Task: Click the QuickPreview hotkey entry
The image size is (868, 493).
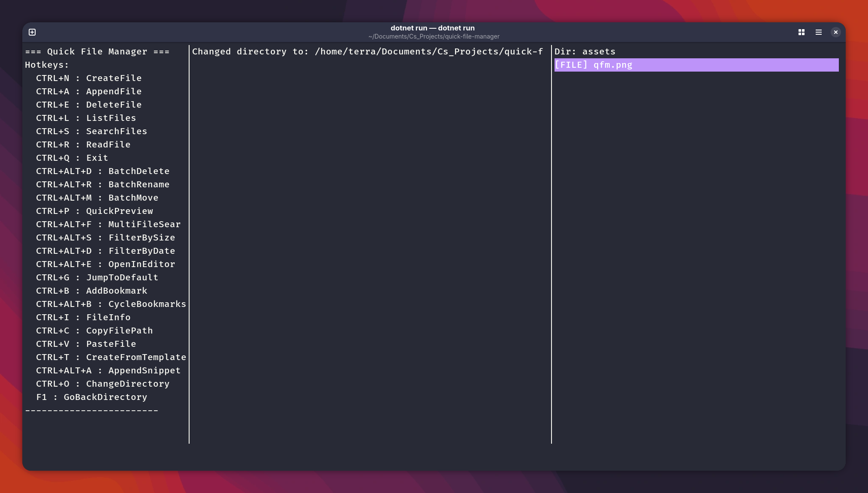Action: coord(94,211)
